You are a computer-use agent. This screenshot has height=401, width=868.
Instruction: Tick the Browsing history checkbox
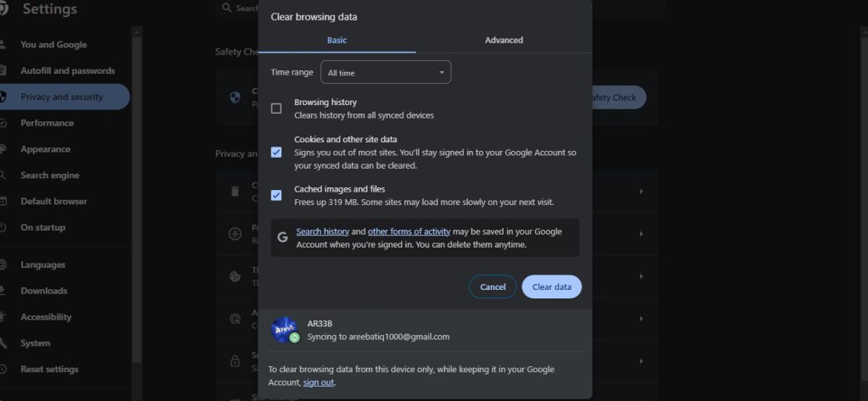[276, 109]
